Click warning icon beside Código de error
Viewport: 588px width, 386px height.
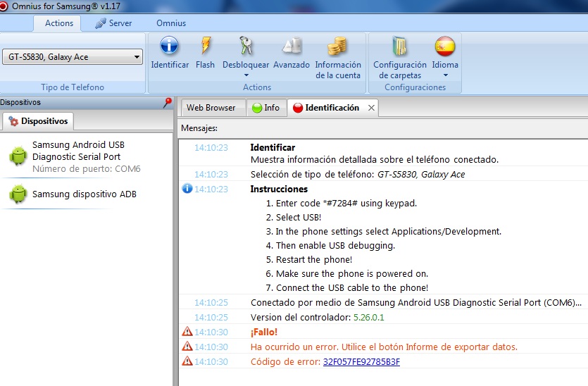[x=187, y=361]
